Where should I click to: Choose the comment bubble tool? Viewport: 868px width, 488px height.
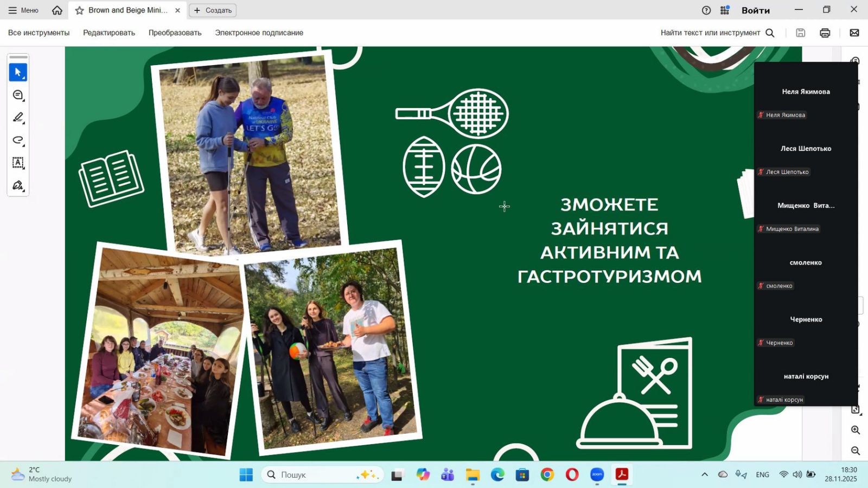pos(18,95)
